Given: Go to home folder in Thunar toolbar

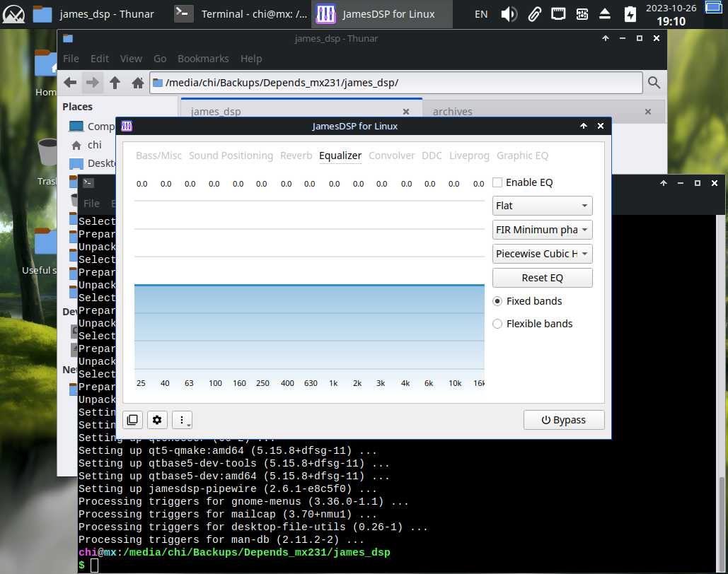Looking at the screenshot, I should tap(138, 83).
